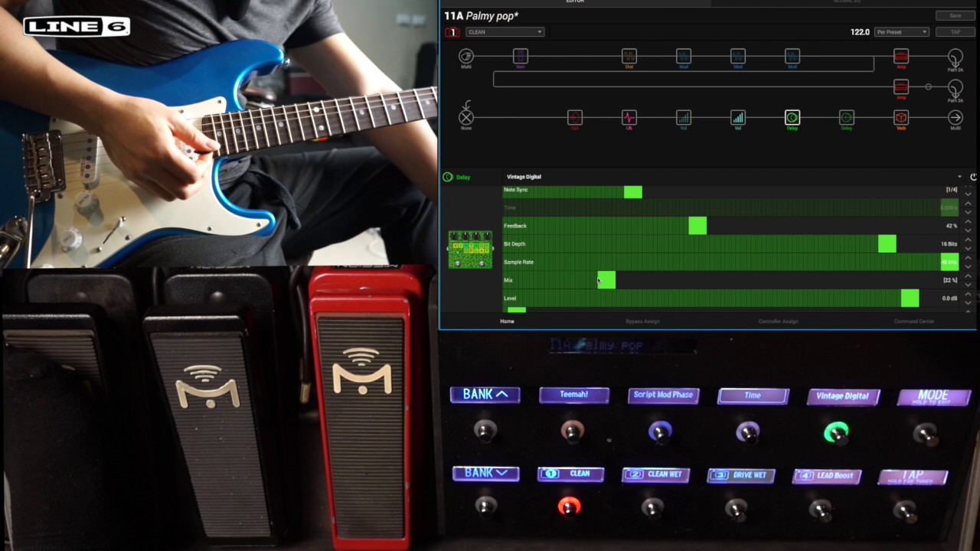The height and width of the screenshot is (551, 980).
Task: Click the 122.0 tempo value field
Action: tap(860, 32)
